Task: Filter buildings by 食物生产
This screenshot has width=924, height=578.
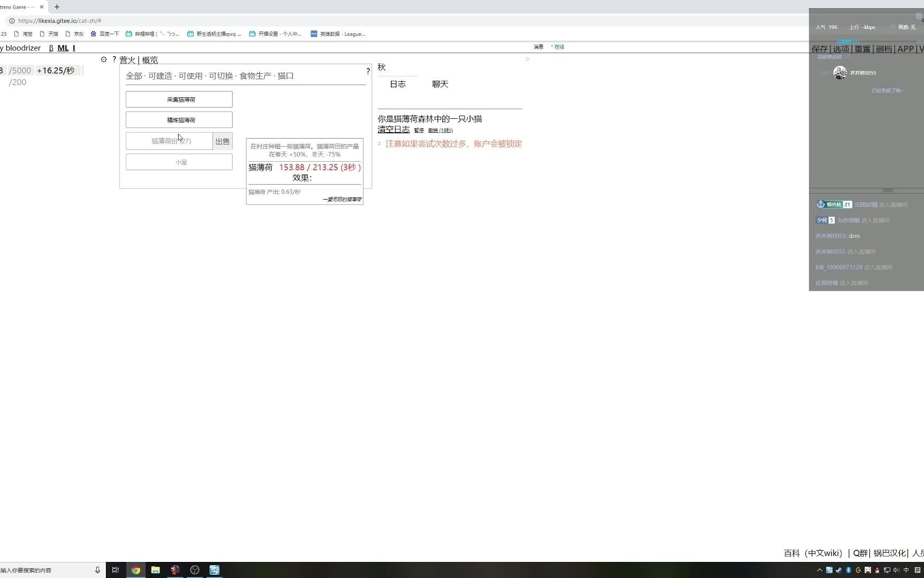Action: [255, 76]
